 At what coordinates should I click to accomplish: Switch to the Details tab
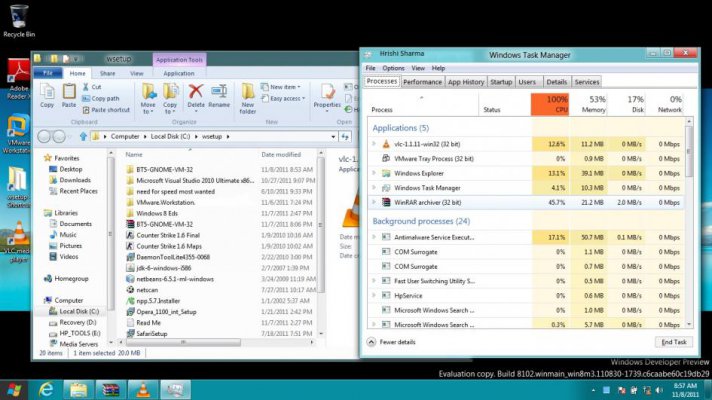(556, 82)
